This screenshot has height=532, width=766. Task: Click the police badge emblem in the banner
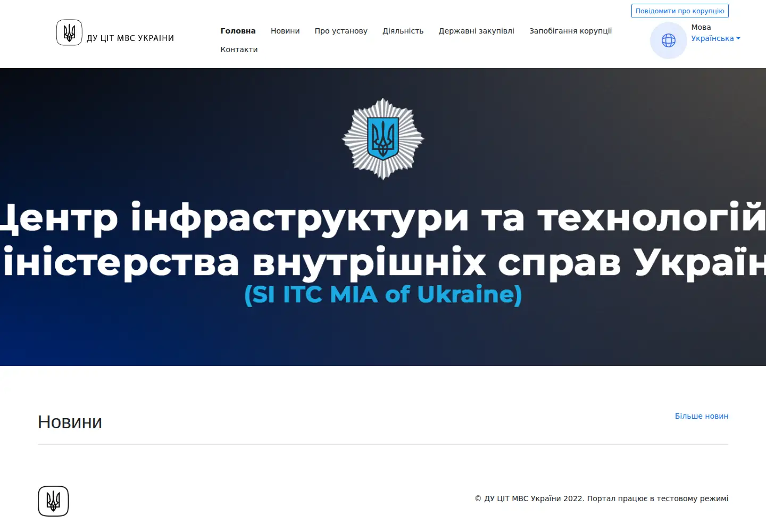point(383,139)
